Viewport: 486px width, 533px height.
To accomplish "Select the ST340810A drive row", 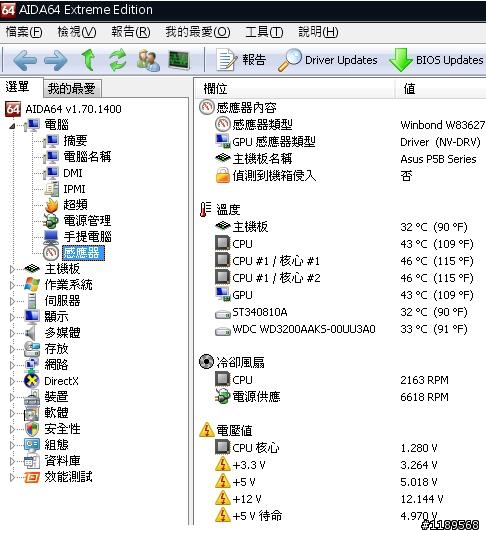I will tap(341, 312).
